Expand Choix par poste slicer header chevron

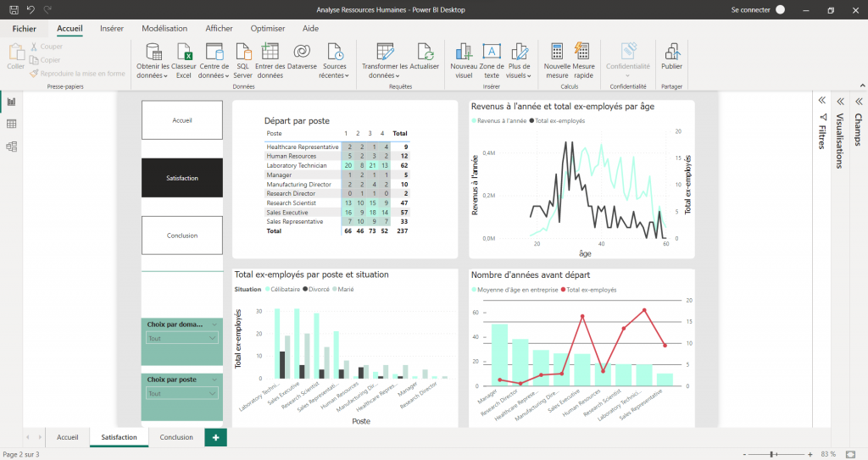(x=214, y=380)
